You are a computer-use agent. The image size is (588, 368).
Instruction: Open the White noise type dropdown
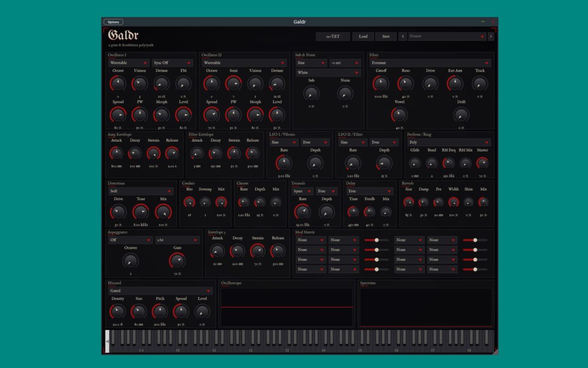point(328,73)
